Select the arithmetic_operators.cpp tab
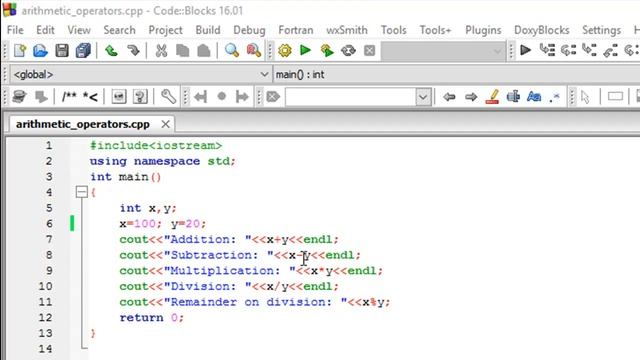640x360 pixels. point(82,124)
